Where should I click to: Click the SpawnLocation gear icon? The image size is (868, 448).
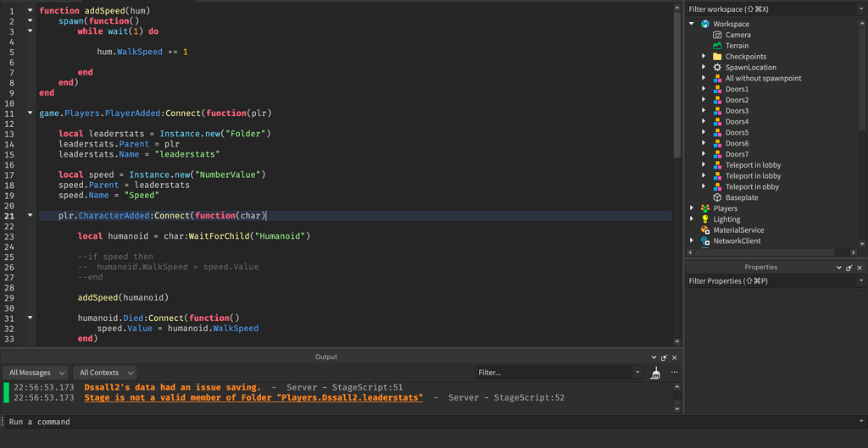(717, 68)
